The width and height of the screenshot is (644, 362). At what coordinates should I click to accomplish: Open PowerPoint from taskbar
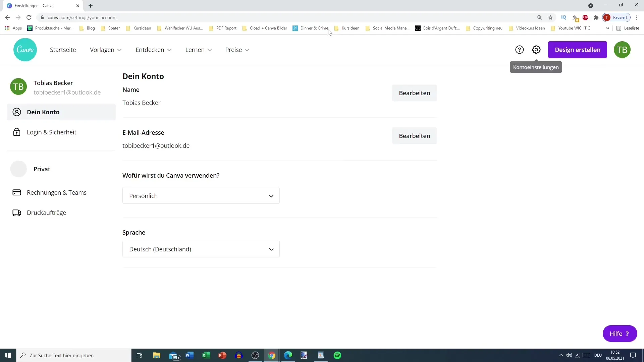coord(222,355)
